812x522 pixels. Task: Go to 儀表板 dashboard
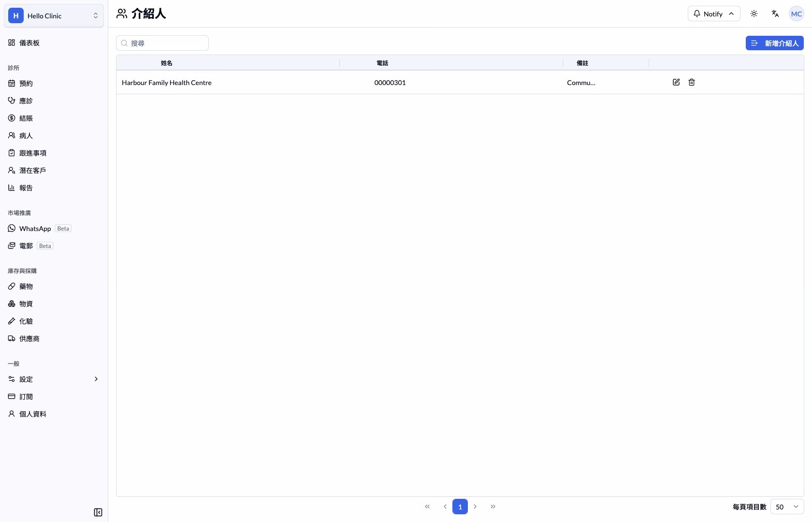pos(54,43)
